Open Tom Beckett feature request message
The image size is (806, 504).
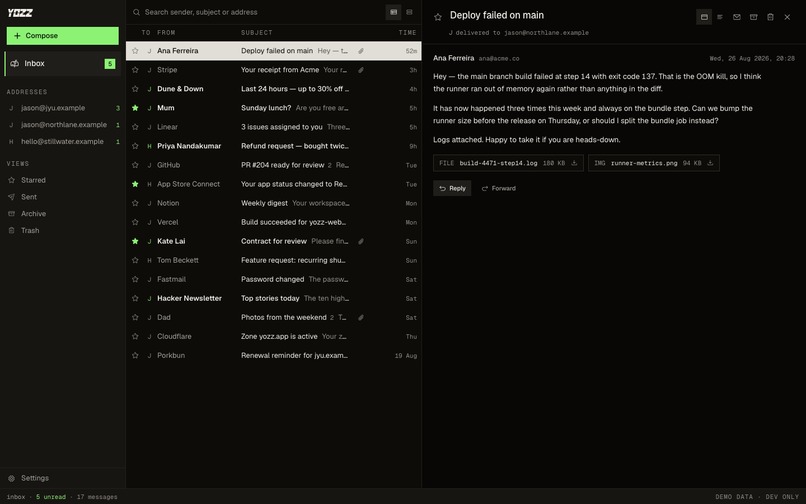273,260
